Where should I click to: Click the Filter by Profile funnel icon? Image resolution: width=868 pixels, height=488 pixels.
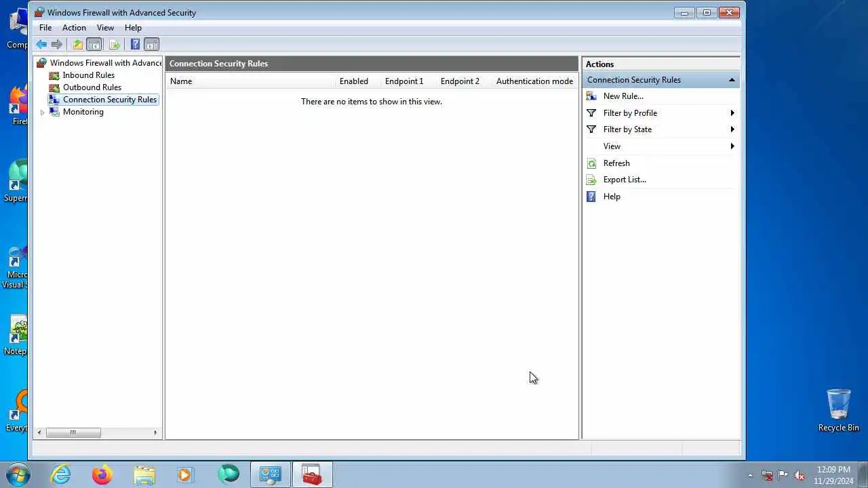click(x=591, y=113)
